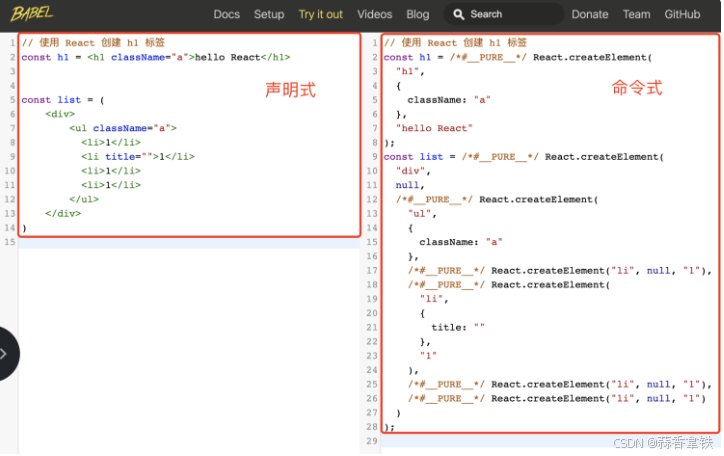Click the comment line in the left editor
This screenshot has width=724, height=456.
(x=93, y=43)
